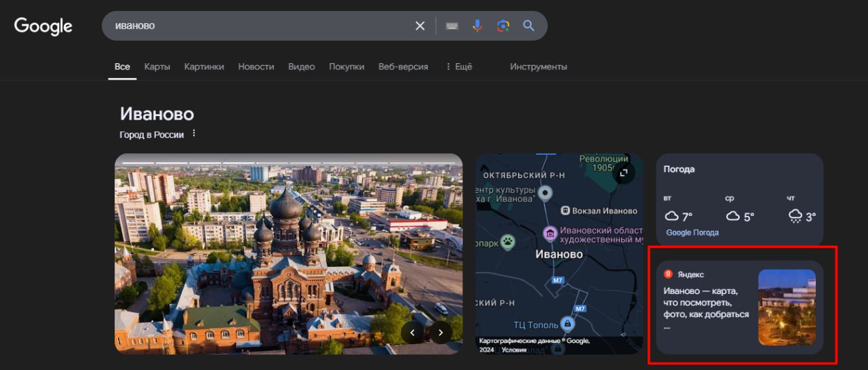Select Tuesday вт 7° forecast
Viewport: 868px width, 370px height.
coord(678,210)
